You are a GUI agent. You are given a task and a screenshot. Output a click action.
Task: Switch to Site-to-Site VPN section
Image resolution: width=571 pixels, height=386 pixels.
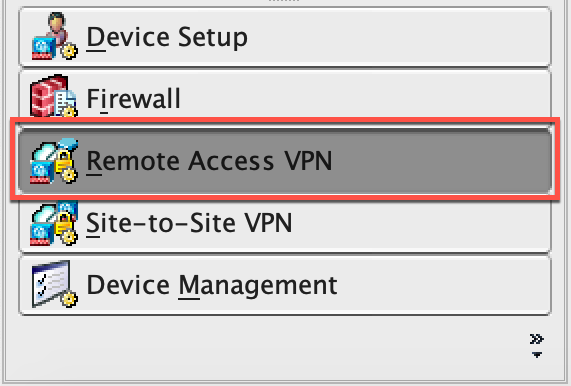coord(285,224)
